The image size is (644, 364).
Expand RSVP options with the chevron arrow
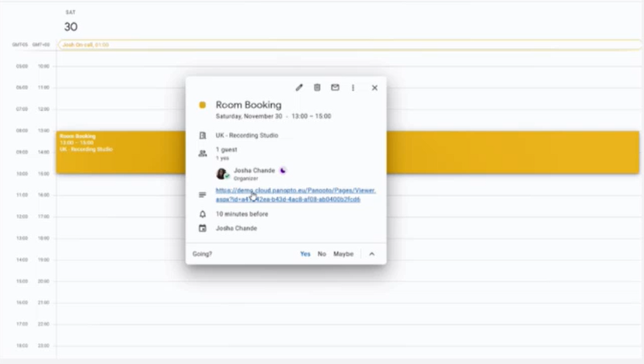[371, 254]
